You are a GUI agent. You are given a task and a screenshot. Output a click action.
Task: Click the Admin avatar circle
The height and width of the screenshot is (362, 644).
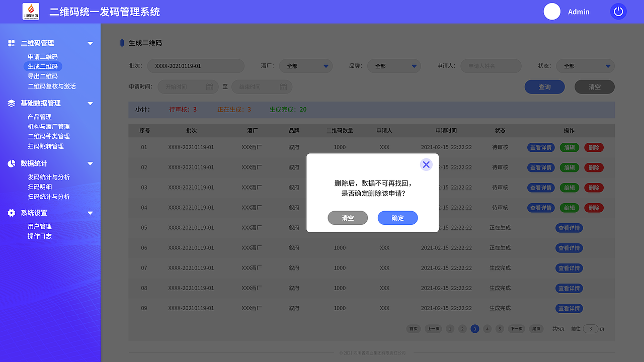click(552, 12)
